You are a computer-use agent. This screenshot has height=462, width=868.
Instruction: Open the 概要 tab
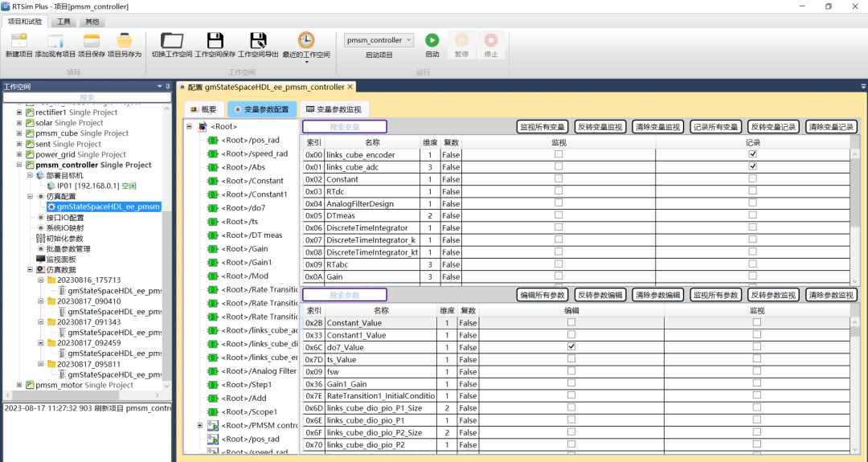pyautogui.click(x=204, y=109)
